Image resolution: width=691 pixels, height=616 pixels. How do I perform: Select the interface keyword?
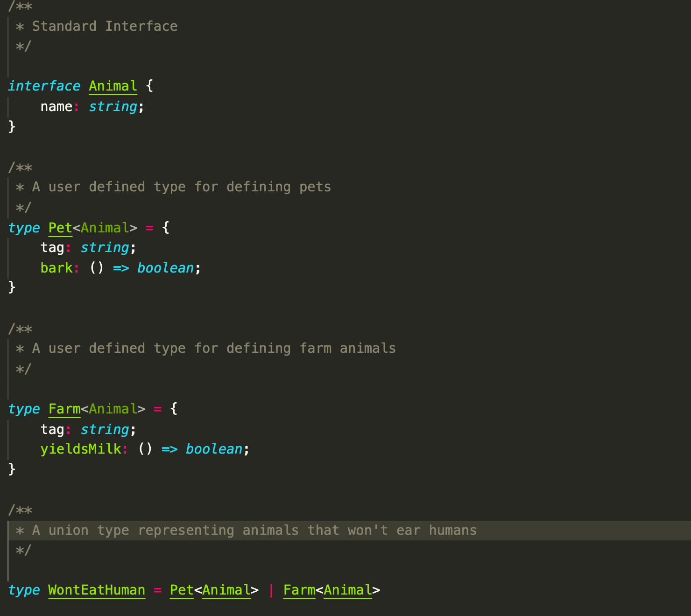point(44,86)
